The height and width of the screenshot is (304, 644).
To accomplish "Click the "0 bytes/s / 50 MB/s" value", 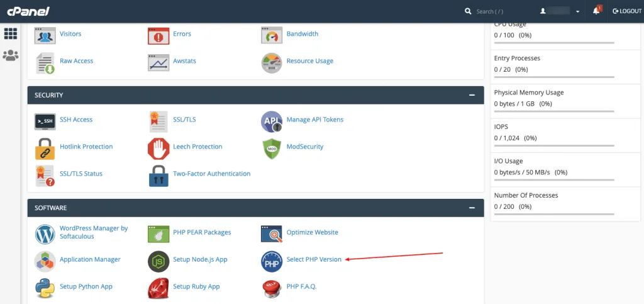I will (521, 172).
